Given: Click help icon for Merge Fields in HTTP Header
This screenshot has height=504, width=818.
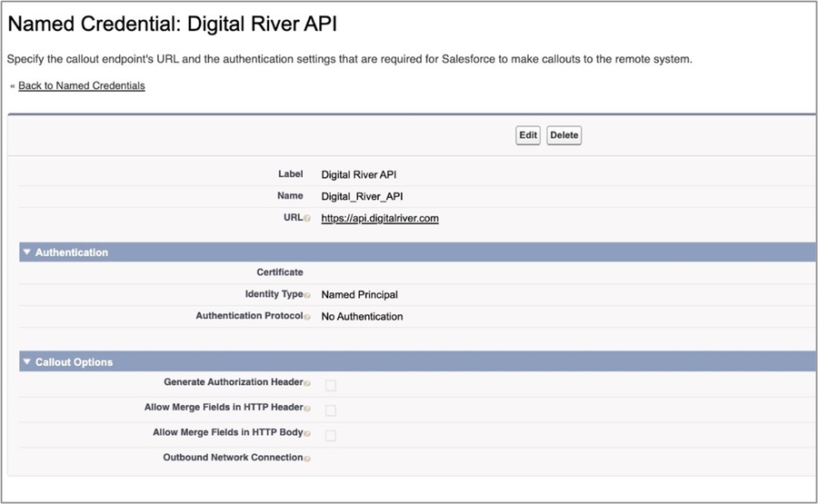Looking at the screenshot, I should tap(307, 409).
